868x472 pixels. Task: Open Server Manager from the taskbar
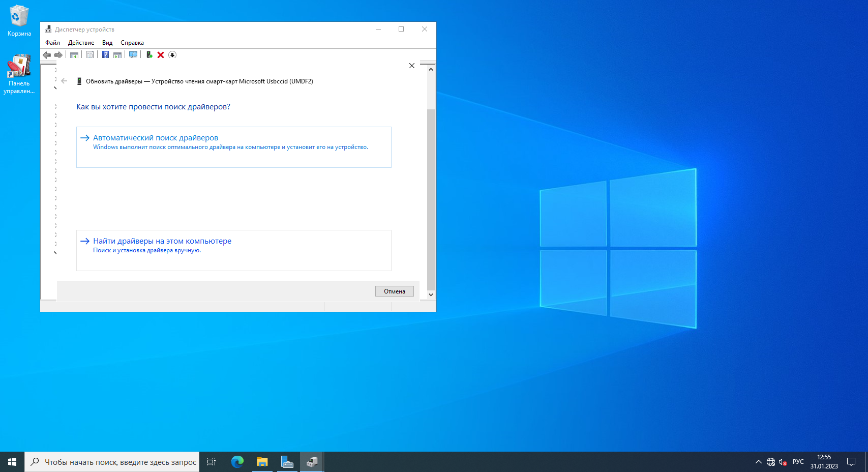[x=287, y=462]
